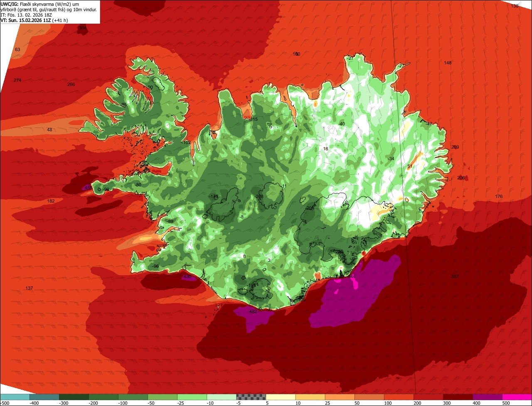Click the flux value 357 southeast of Iceland

[x=455, y=276]
